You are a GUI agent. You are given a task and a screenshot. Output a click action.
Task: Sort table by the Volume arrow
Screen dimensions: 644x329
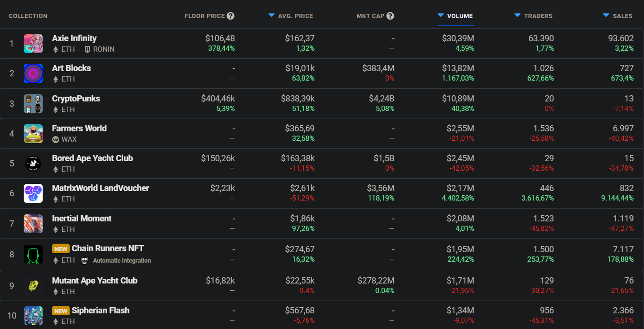tap(441, 16)
